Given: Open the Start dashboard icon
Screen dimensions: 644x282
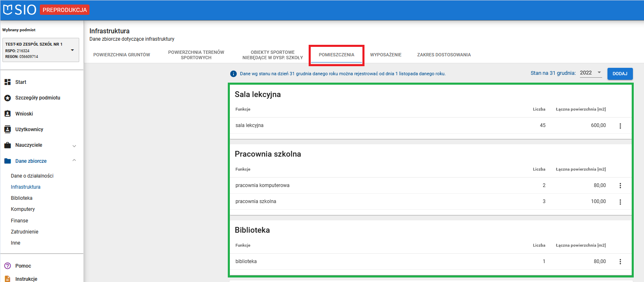Looking at the screenshot, I should [x=7, y=82].
